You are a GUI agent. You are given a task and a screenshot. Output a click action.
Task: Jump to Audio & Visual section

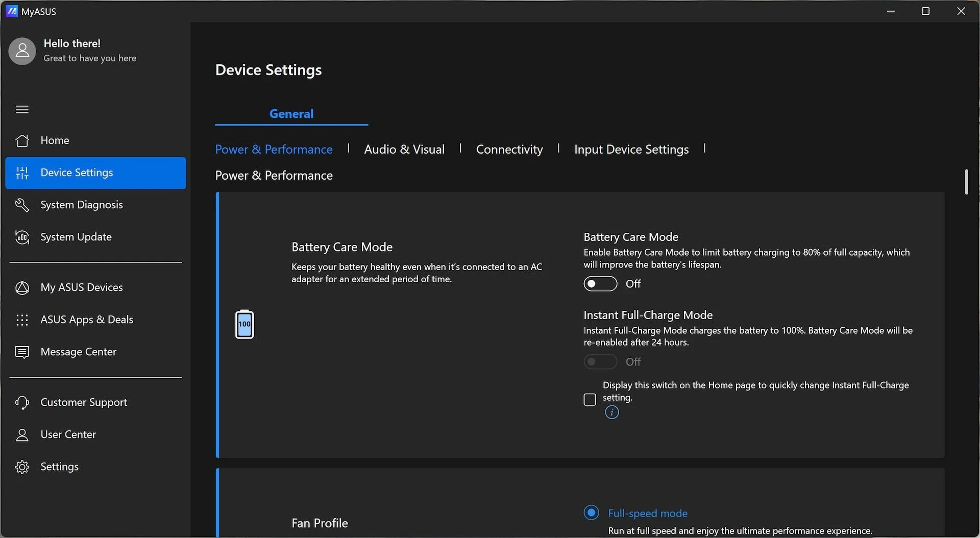point(404,150)
